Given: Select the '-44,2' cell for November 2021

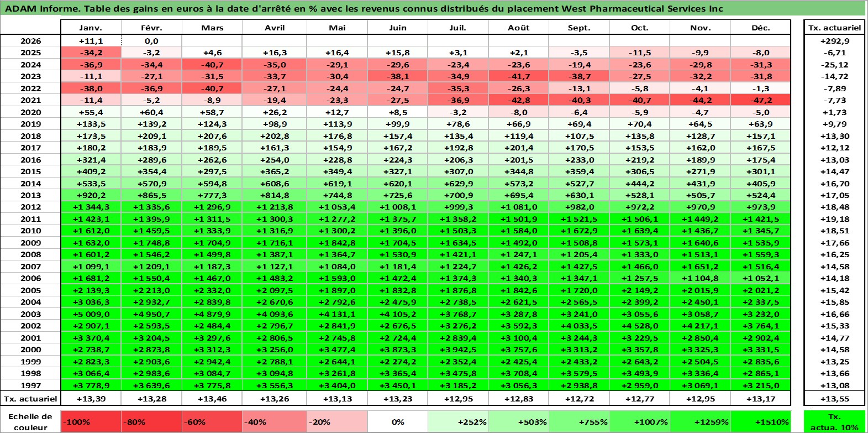Looking at the screenshot, I should (x=700, y=100).
